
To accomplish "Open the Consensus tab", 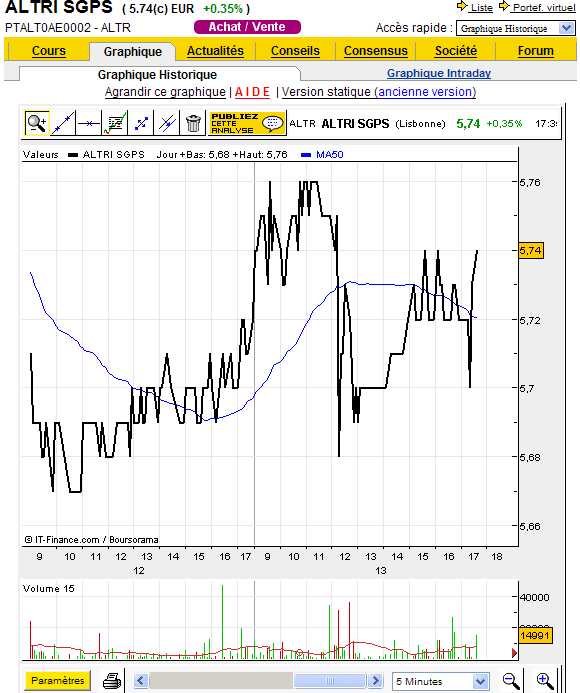I will [375, 51].
